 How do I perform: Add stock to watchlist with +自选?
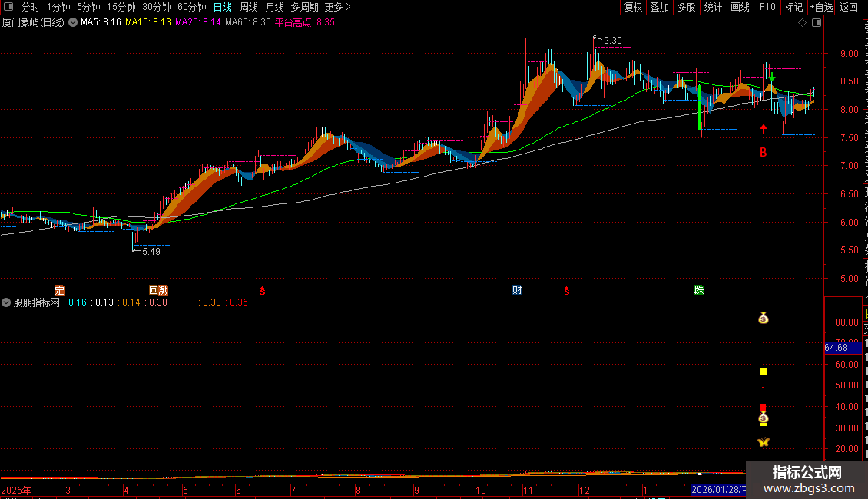(x=821, y=7)
